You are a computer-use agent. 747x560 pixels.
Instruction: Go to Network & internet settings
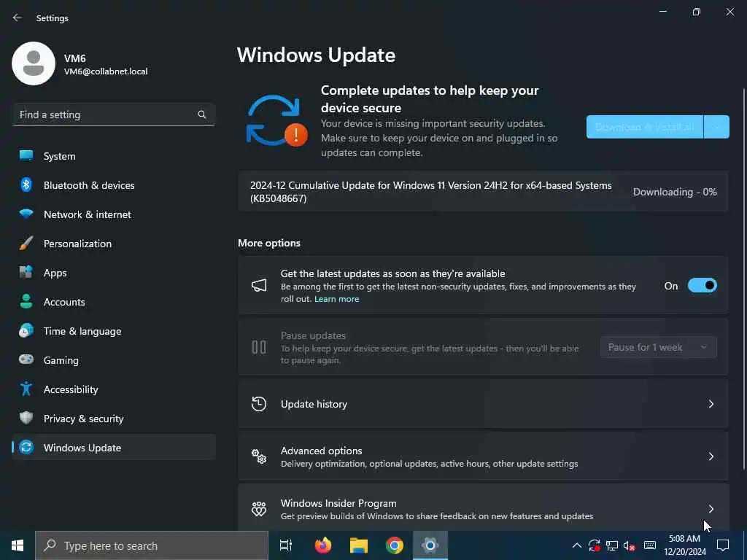[x=113, y=214]
